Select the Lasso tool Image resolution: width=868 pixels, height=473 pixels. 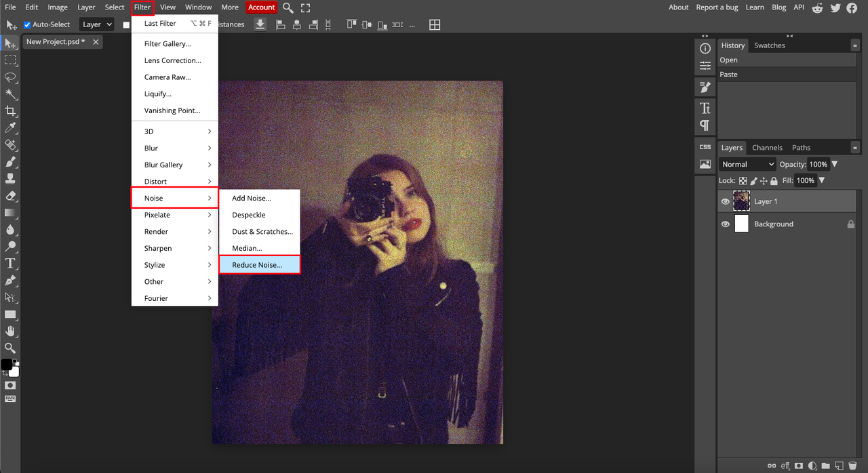10,77
